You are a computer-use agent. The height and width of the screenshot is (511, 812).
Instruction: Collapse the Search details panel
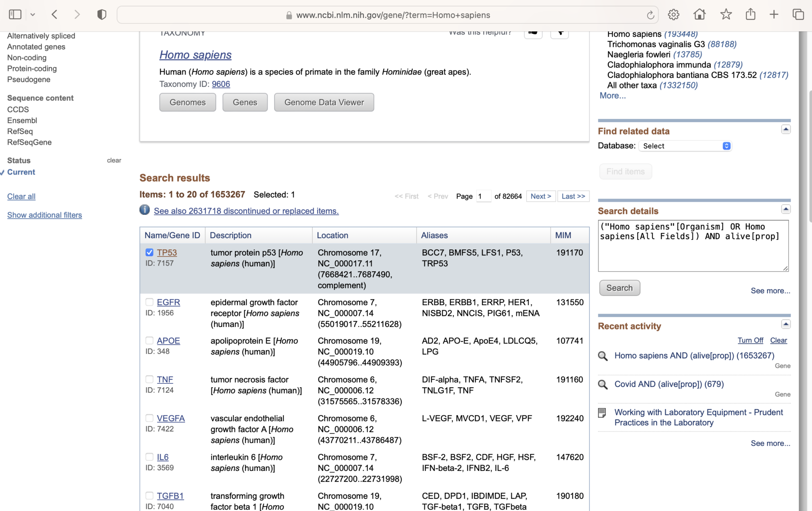pyautogui.click(x=785, y=209)
